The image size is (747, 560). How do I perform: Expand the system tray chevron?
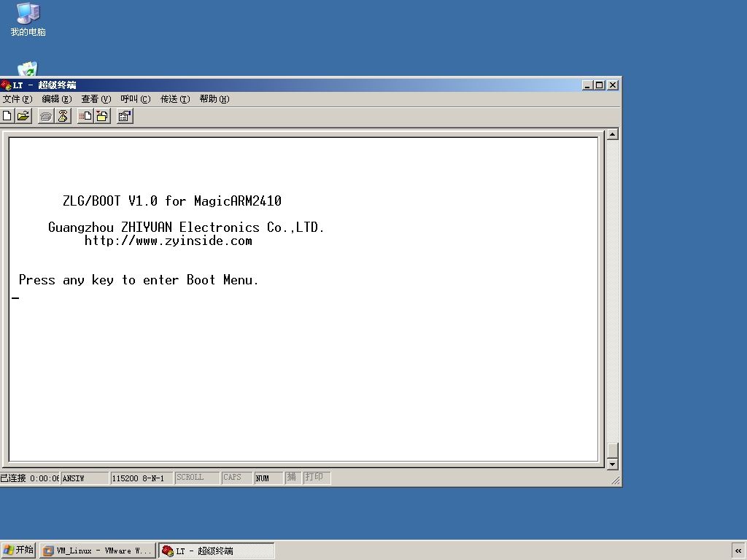tap(738, 551)
